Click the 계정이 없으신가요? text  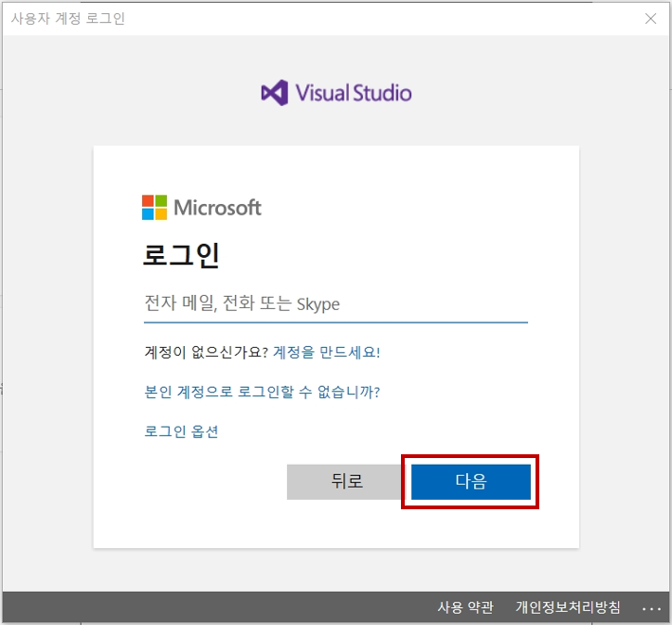[206, 352]
